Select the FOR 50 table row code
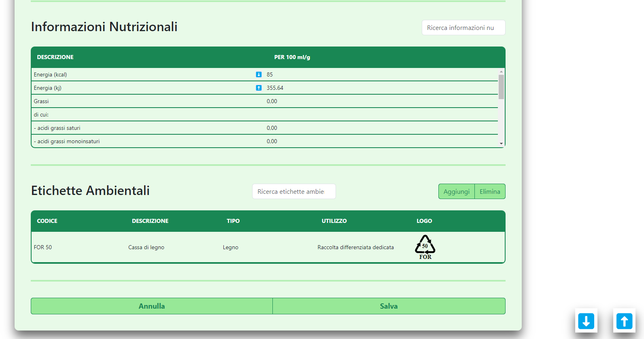This screenshot has width=644, height=339. [43, 247]
